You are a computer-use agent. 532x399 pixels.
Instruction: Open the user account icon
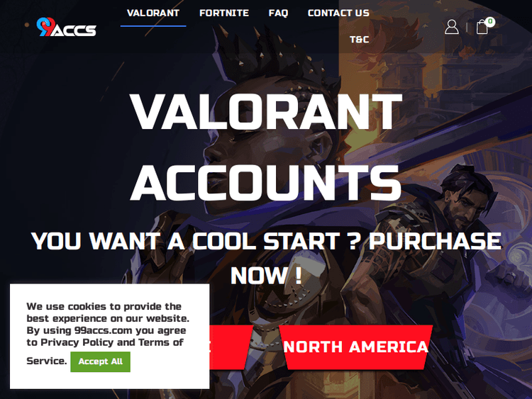coord(452,27)
